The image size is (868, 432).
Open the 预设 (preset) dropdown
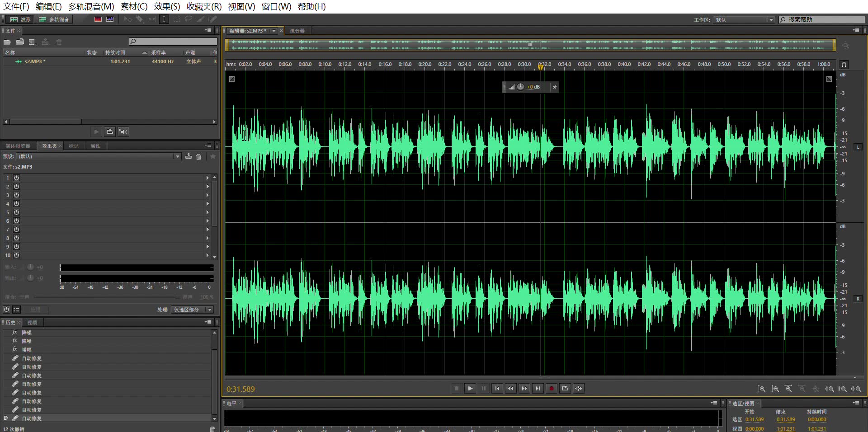[178, 156]
